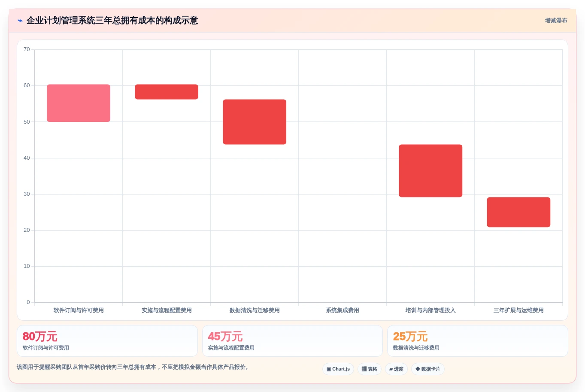Click the y-axis value 60
Screen dimensions: 585x392
pyautogui.click(x=27, y=85)
